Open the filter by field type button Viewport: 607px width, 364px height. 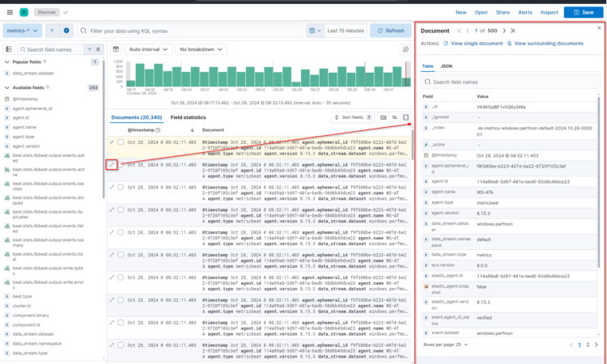point(93,49)
